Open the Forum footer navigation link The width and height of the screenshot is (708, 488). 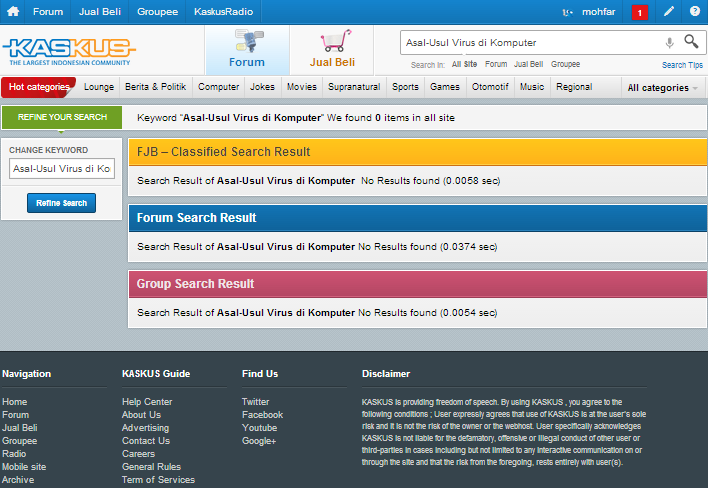(15, 415)
